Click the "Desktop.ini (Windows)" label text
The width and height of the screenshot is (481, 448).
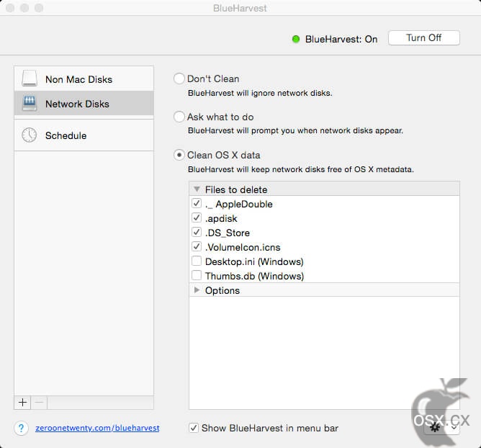254,261
